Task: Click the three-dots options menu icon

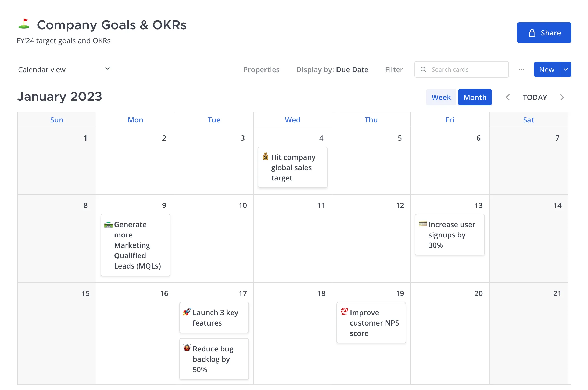Action: click(x=521, y=69)
